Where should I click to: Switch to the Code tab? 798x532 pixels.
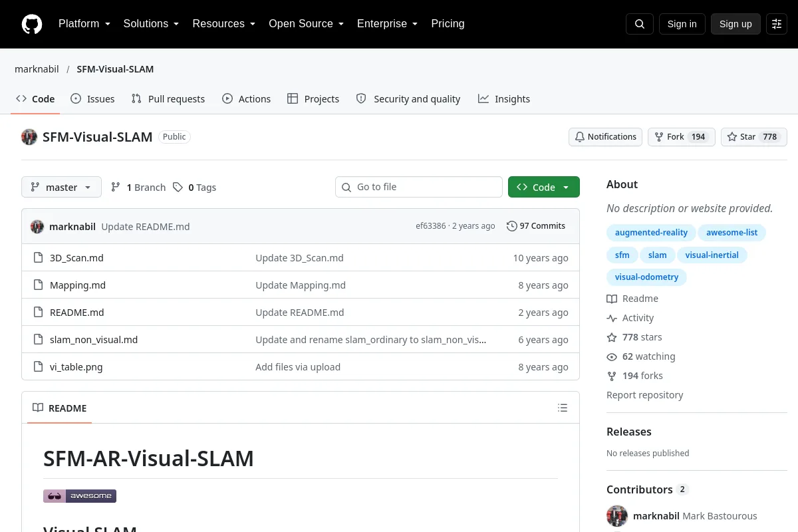pyautogui.click(x=35, y=99)
